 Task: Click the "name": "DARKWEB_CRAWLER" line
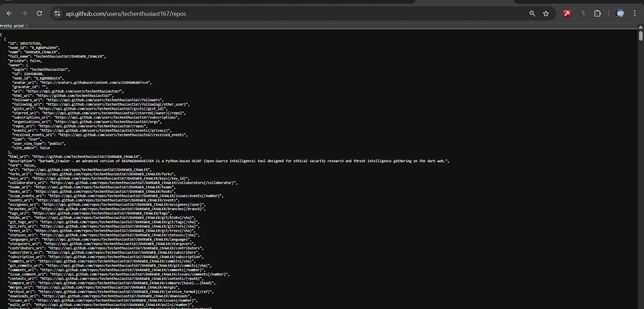pos(34,52)
